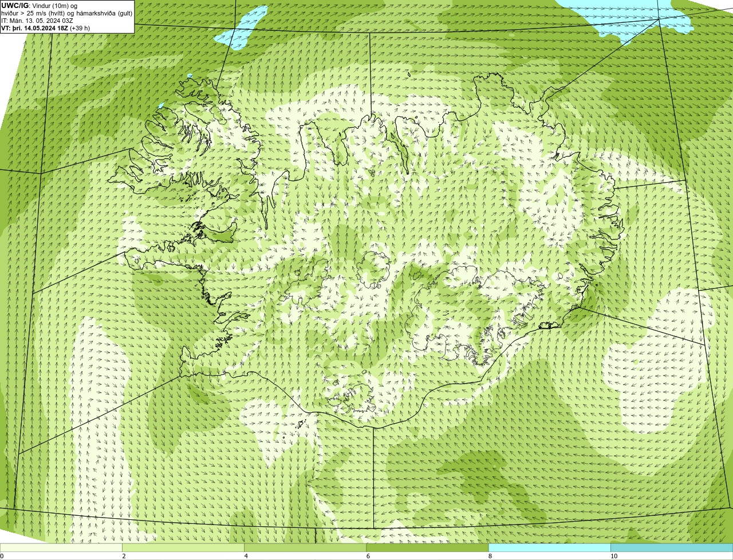Click the 8–10 m/s light cyan legend swatch
This screenshot has height=560, width=733.
coord(550,547)
